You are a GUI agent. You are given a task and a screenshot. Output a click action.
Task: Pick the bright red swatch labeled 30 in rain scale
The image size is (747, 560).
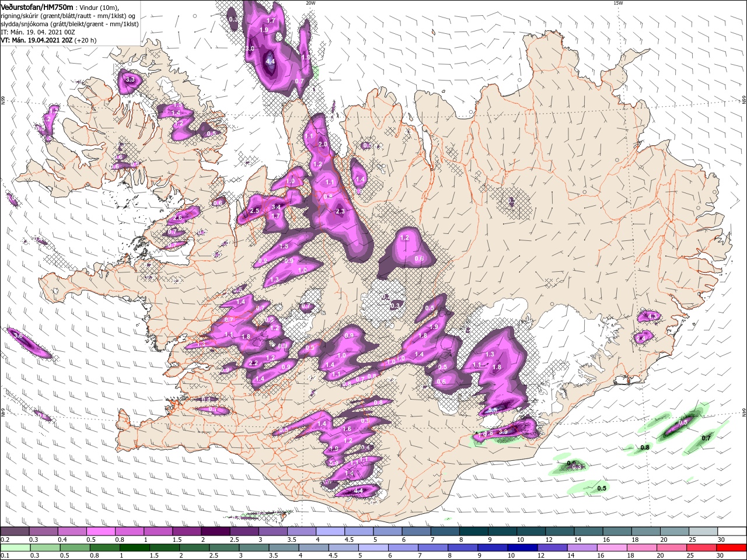(x=731, y=548)
